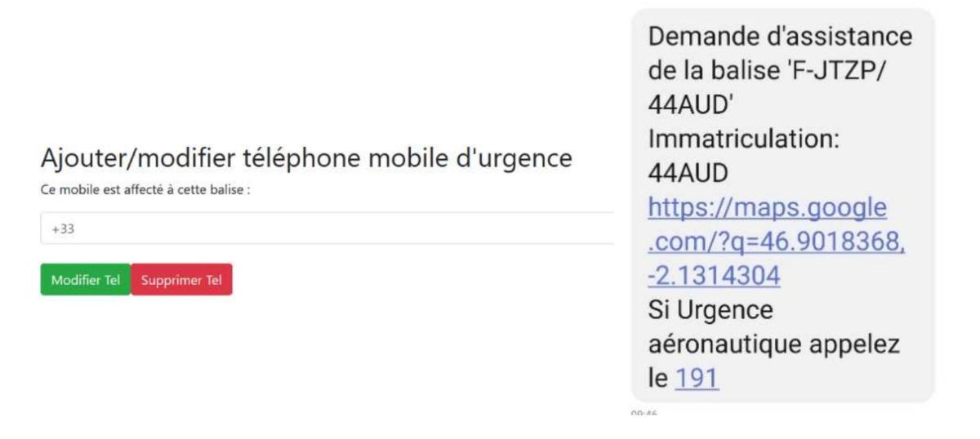980x439 pixels.
Task: Click the 'Demande d'assistance' message line
Action: 779,38
